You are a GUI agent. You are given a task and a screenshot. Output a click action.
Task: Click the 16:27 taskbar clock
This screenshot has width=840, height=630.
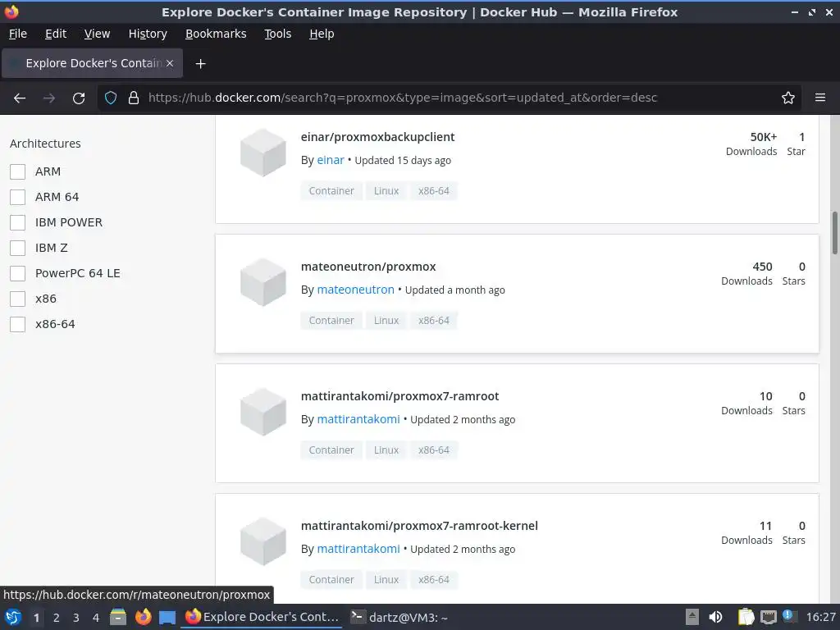820,617
